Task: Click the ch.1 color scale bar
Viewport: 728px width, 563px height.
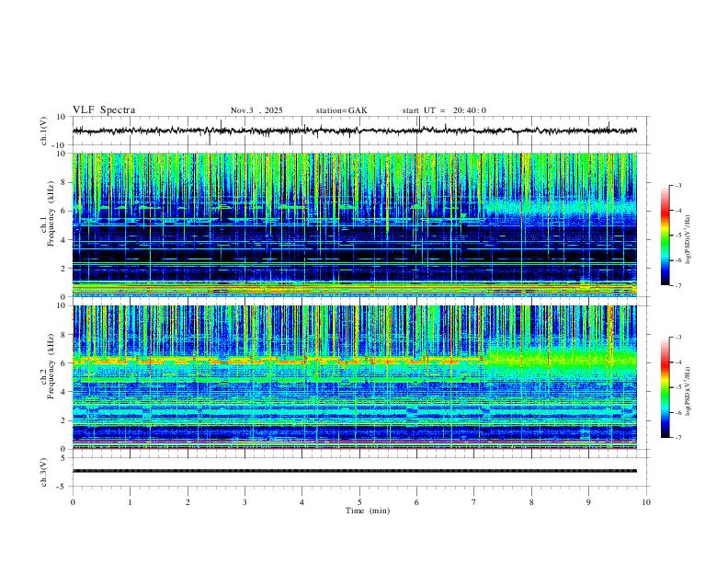Action: pyautogui.click(x=665, y=236)
